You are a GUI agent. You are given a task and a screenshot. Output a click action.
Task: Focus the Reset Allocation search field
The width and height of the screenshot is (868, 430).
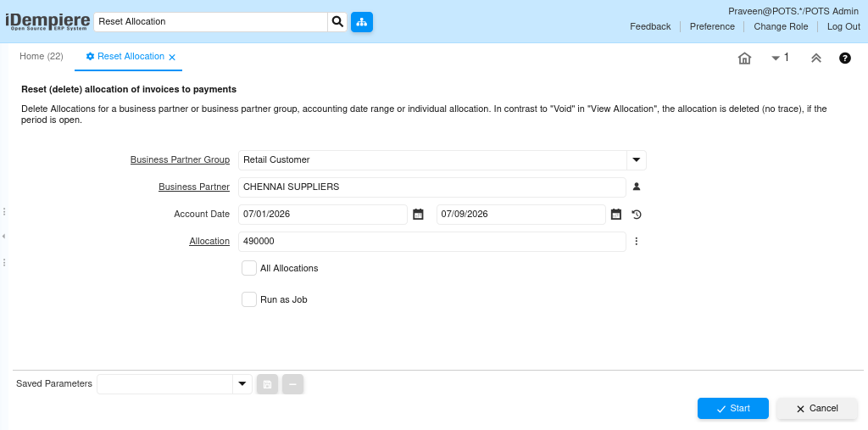pyautogui.click(x=211, y=21)
